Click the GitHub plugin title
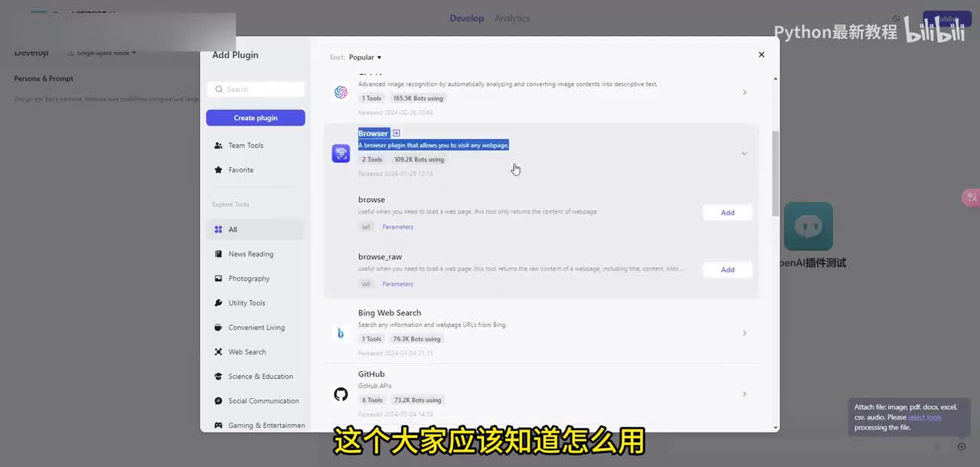Viewport: 980px width, 467px height. 371,374
